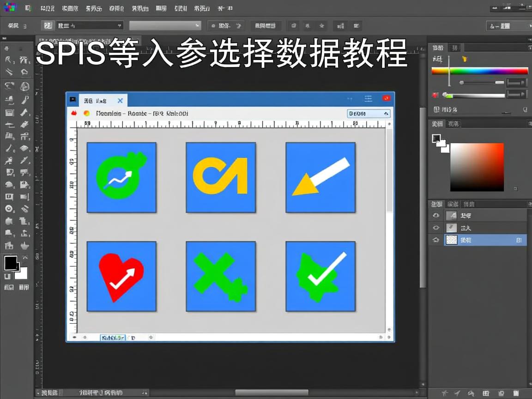Select the Move tool in the toolbar
This screenshot has height=399, width=532.
(6, 48)
